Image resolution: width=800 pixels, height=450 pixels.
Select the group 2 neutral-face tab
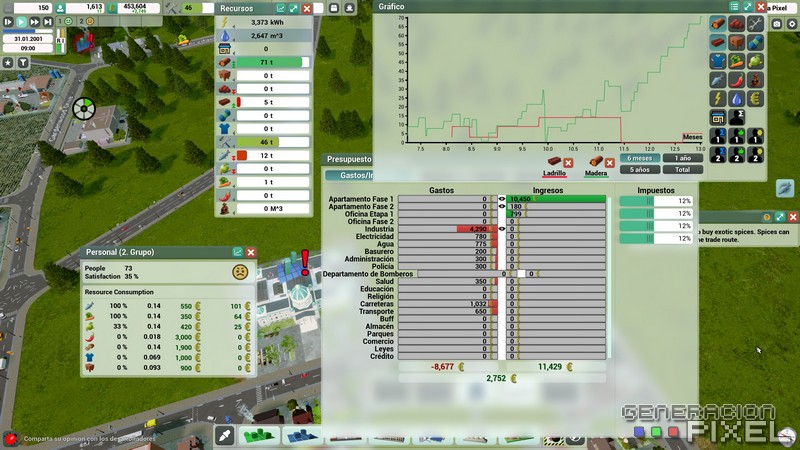[87, 21]
